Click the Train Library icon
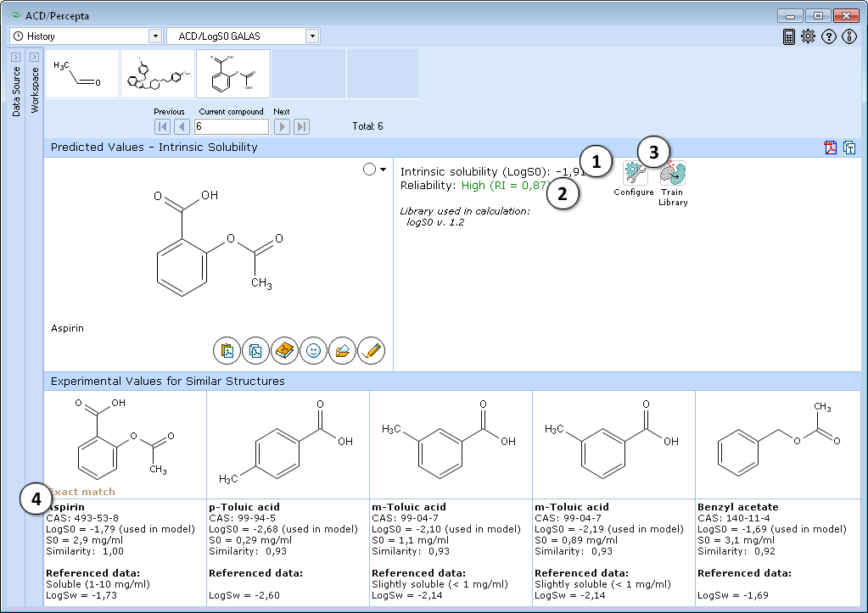 click(x=673, y=174)
